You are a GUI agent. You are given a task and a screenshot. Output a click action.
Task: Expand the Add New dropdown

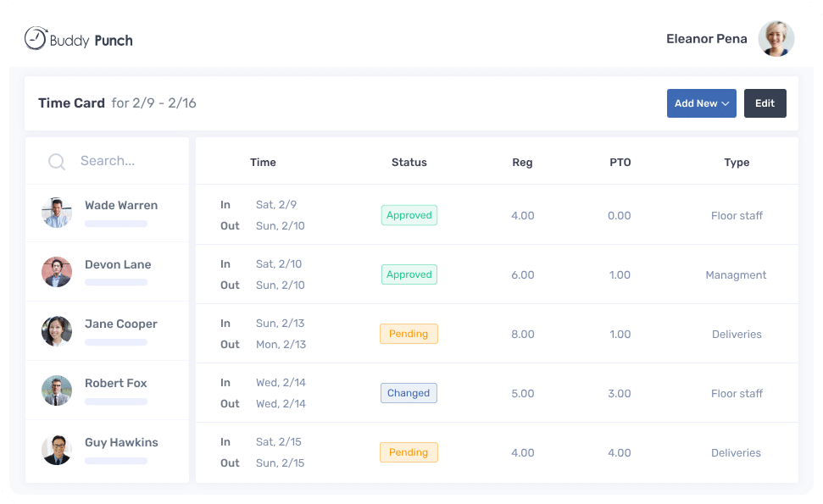point(701,103)
